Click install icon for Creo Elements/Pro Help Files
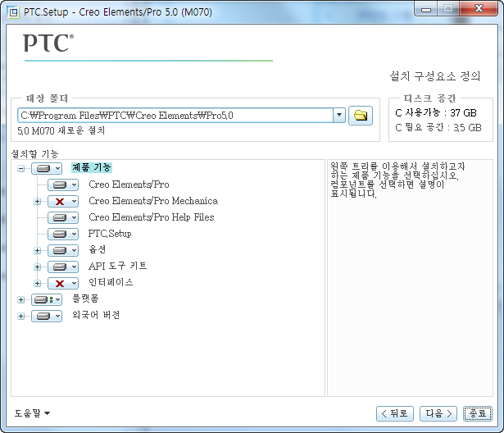The image size is (504, 433). pos(60,218)
